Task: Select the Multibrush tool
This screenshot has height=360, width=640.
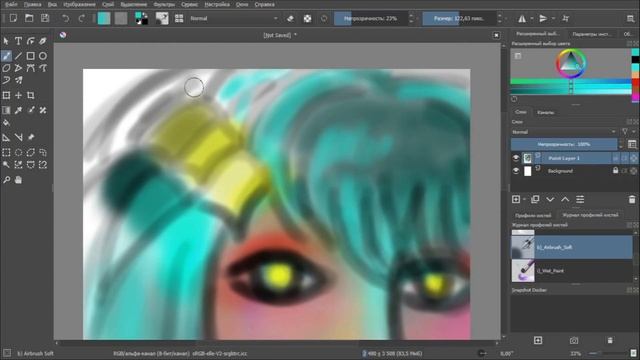Action: 18,80
